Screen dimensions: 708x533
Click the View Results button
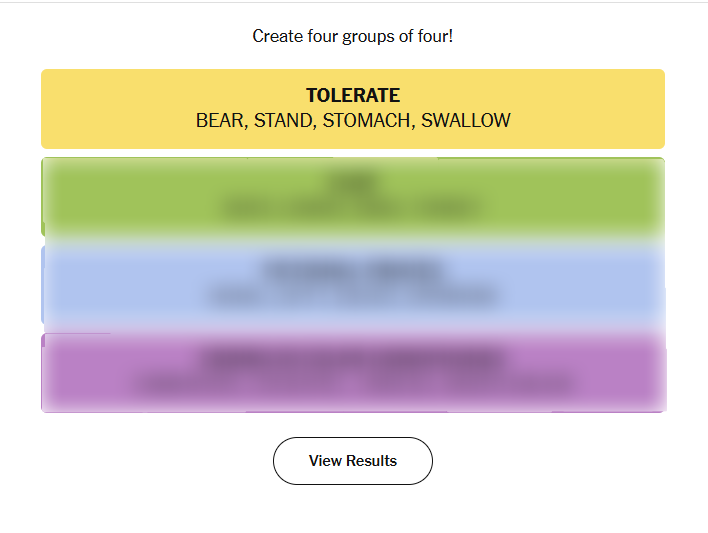pyautogui.click(x=353, y=461)
